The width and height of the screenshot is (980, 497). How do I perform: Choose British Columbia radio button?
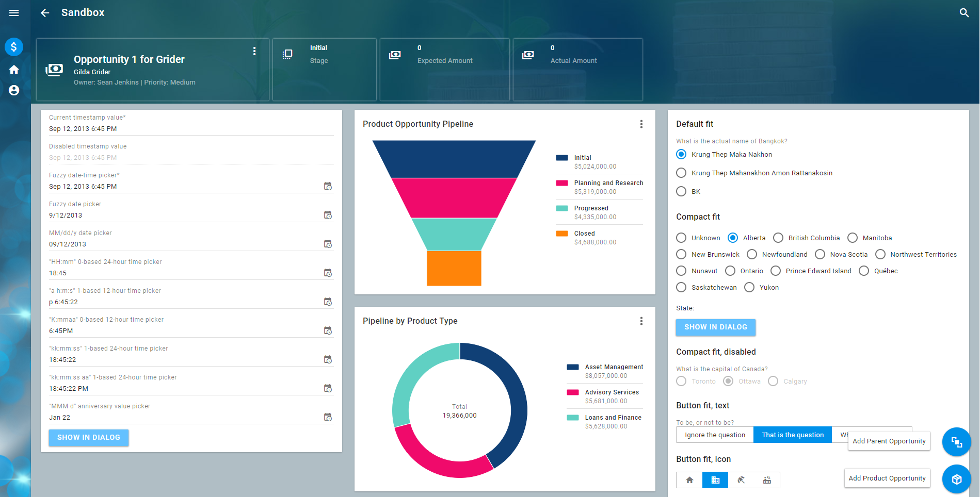pos(778,238)
